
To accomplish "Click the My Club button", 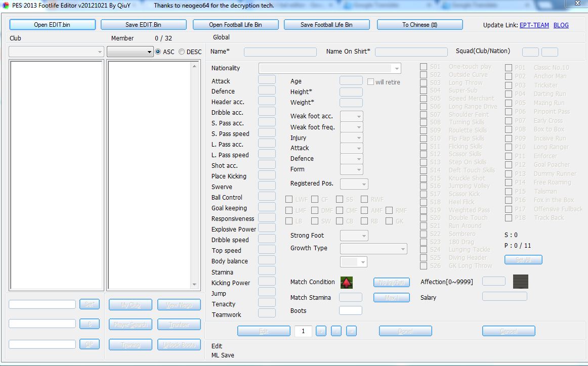I will 131,305.
